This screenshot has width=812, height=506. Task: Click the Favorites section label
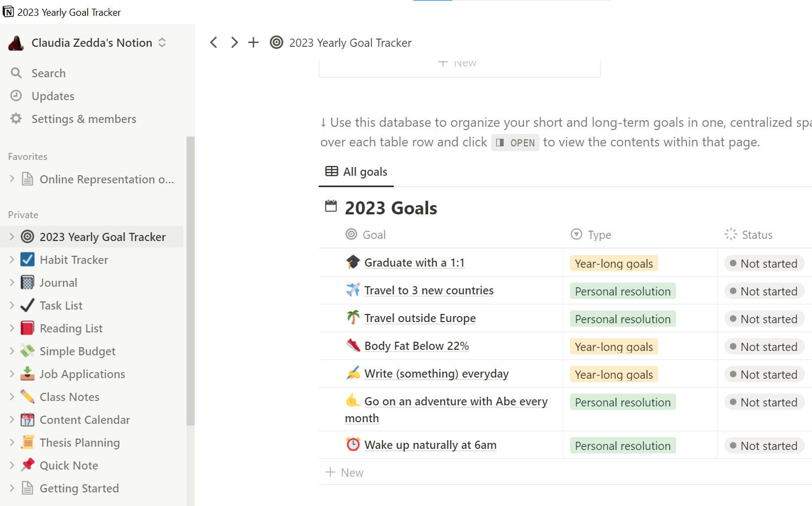[x=28, y=157]
